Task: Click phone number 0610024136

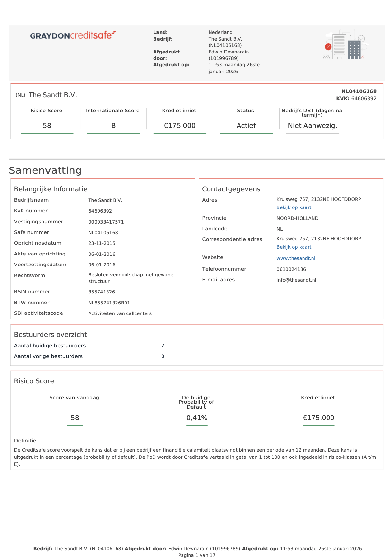Action: (x=291, y=269)
